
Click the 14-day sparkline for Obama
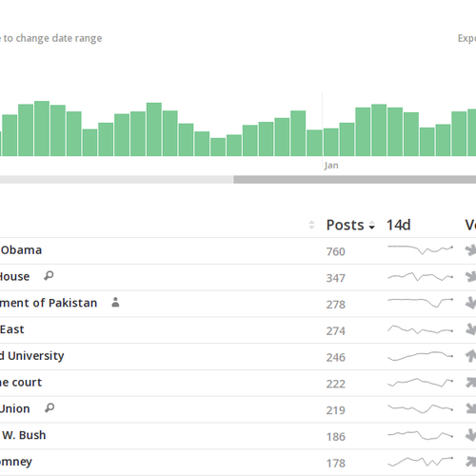421,249
